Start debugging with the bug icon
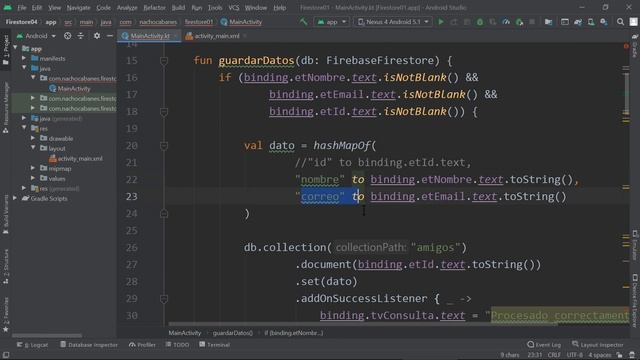Viewport: 640px width, 360px height. [x=480, y=22]
